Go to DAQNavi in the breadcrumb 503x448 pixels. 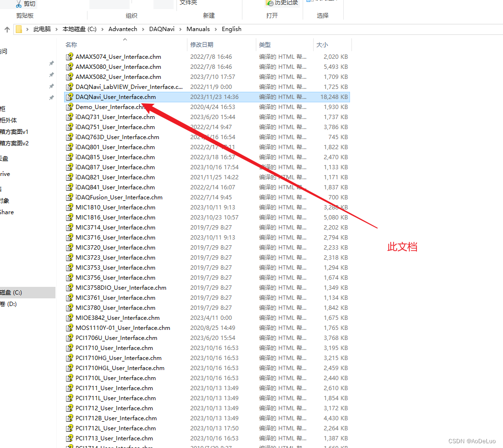point(162,29)
